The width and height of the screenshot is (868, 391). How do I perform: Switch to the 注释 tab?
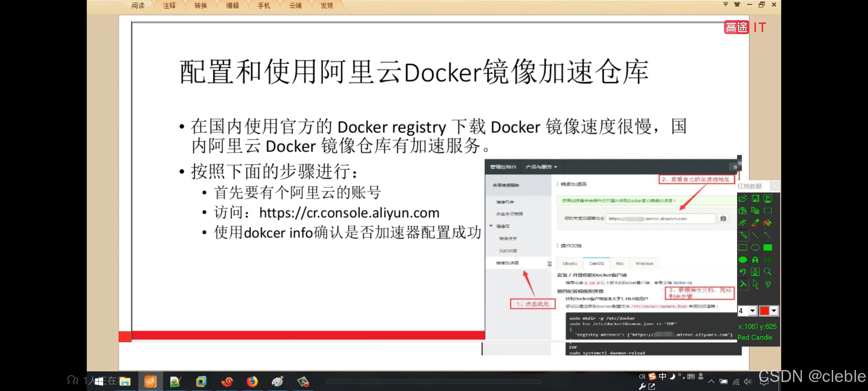(169, 5)
